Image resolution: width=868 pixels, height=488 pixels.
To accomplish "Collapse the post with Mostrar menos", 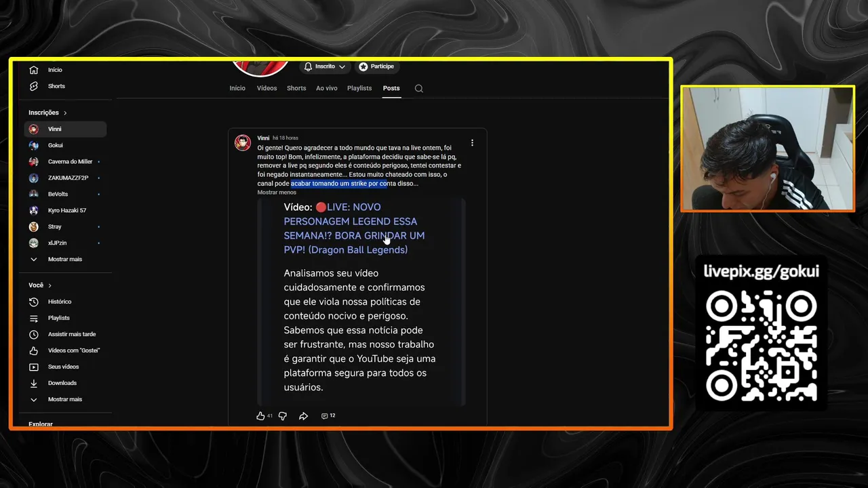I will click(277, 192).
